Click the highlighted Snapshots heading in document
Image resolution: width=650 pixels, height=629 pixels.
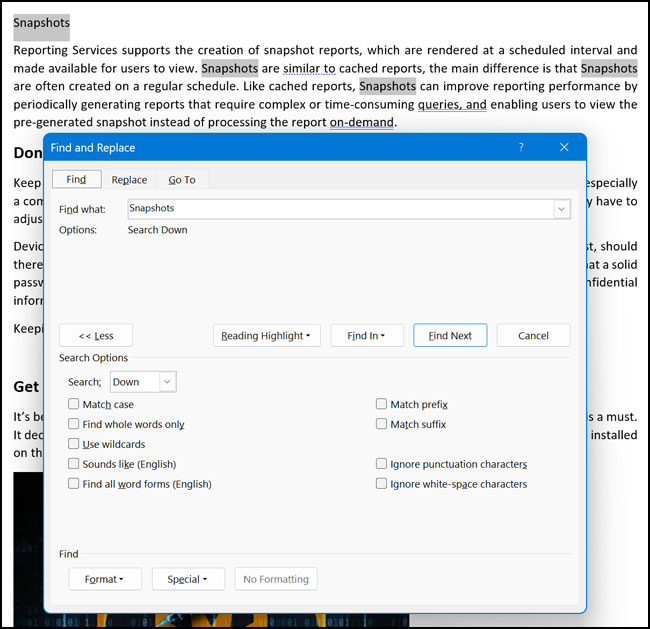click(x=41, y=23)
